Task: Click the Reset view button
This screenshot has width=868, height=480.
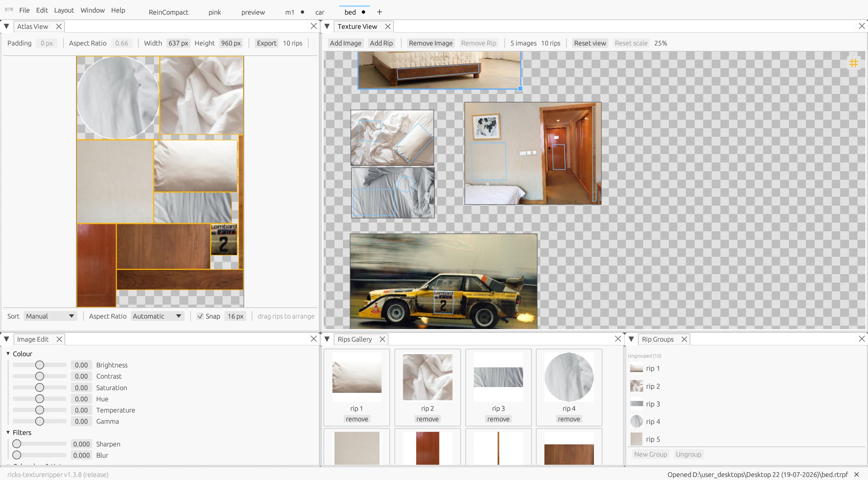Action: click(590, 43)
